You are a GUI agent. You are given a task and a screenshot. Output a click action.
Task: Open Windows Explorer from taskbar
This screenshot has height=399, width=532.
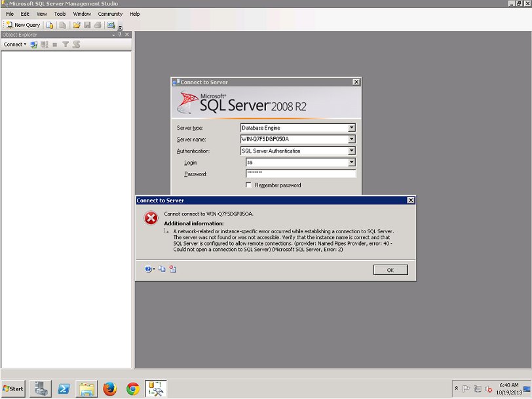[87, 389]
